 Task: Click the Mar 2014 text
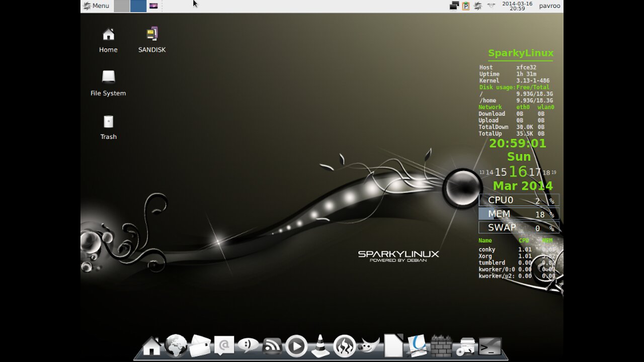pyautogui.click(x=523, y=186)
